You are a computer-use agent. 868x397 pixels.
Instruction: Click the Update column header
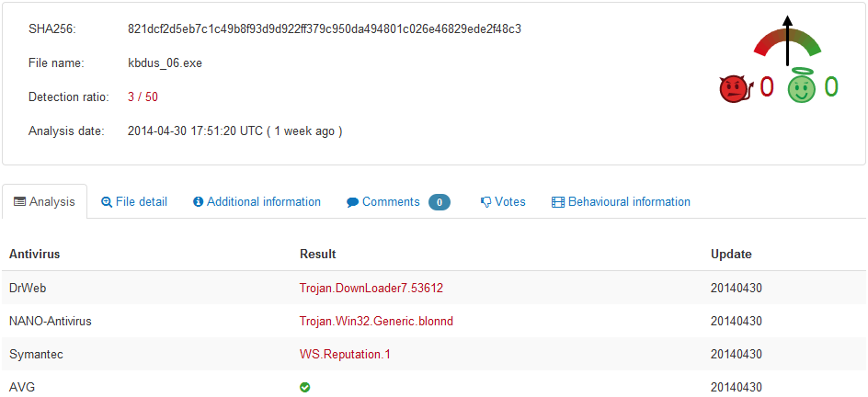pos(731,255)
